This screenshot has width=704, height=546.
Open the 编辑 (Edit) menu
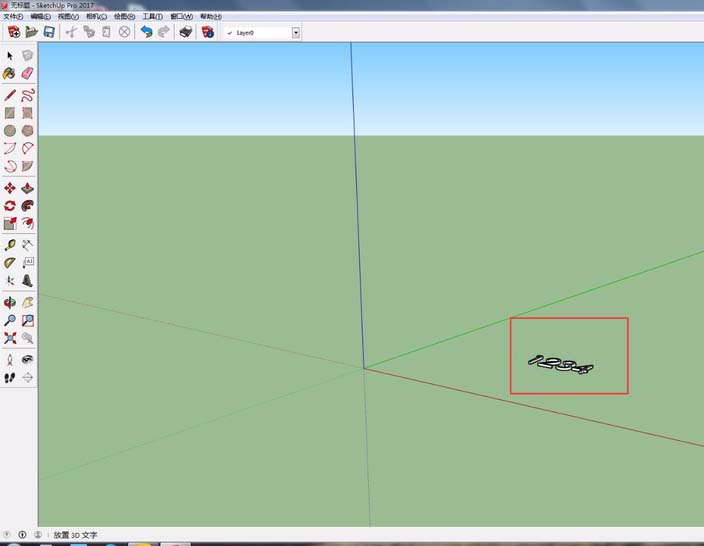point(40,17)
